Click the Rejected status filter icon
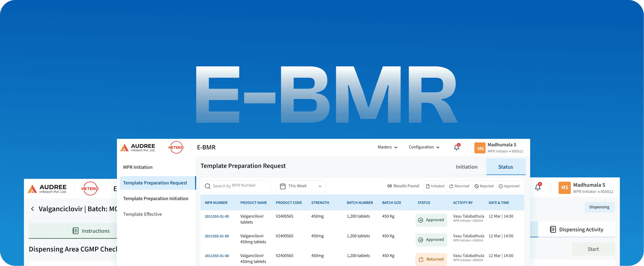 [476, 186]
